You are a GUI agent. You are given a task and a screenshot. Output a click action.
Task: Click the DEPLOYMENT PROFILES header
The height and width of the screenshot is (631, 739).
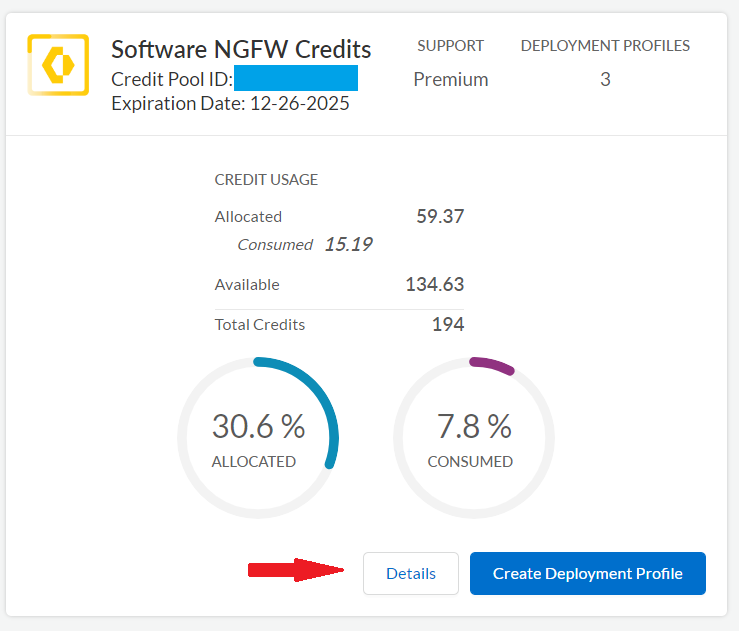point(605,46)
